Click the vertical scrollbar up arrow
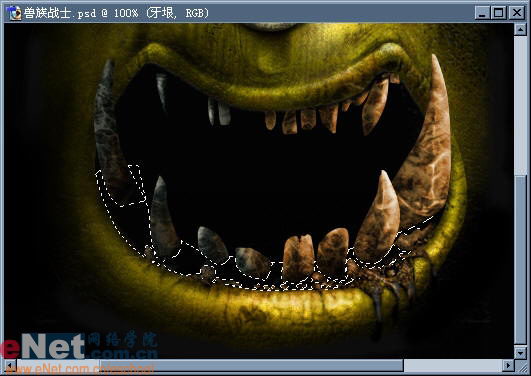 520,29
